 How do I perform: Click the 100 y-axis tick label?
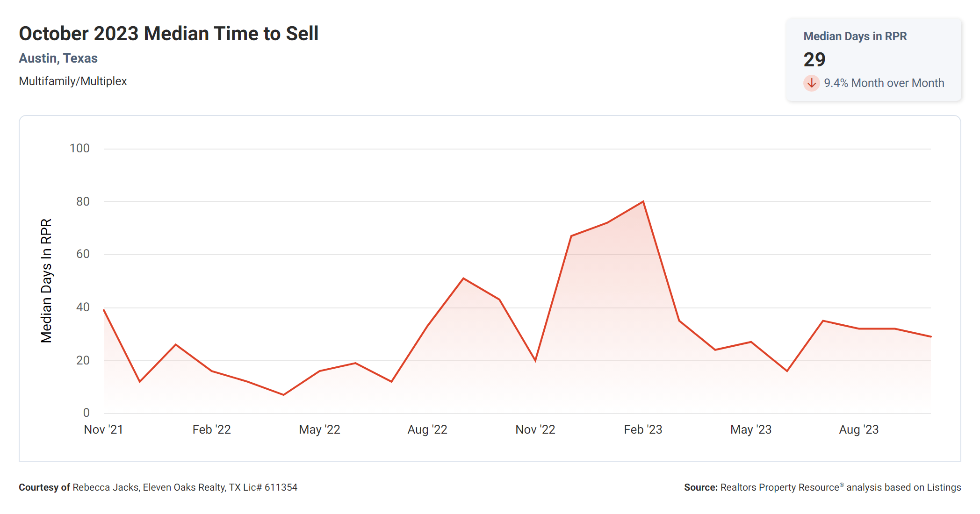[79, 149]
